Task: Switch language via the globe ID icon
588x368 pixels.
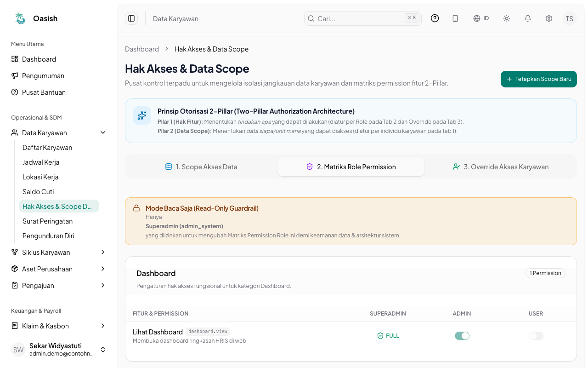Action: point(481,18)
